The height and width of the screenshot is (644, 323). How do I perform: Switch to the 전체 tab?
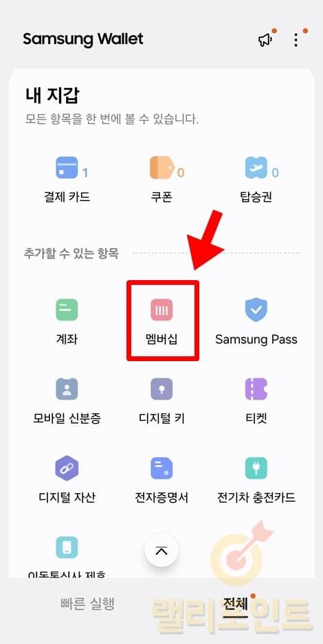236,603
